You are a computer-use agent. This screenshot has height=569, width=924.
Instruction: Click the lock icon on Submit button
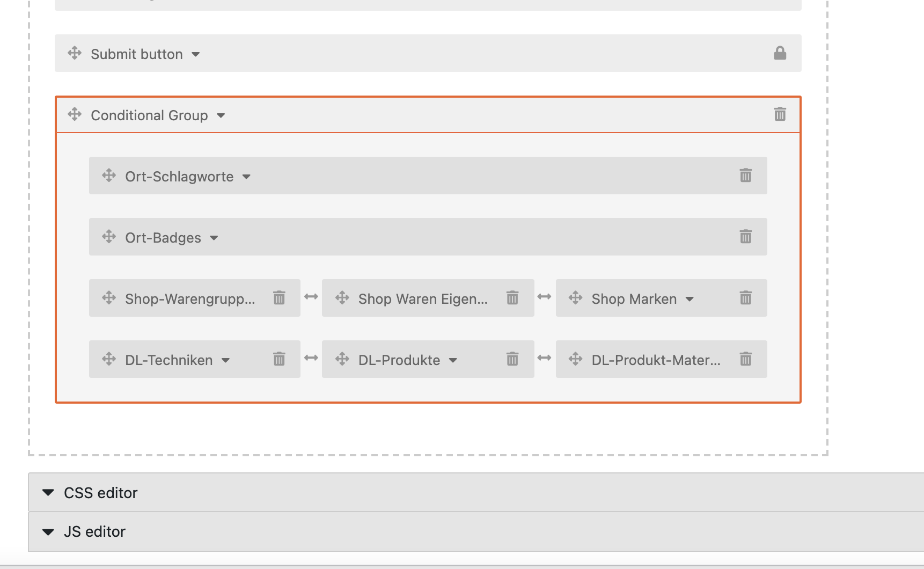[x=780, y=53]
